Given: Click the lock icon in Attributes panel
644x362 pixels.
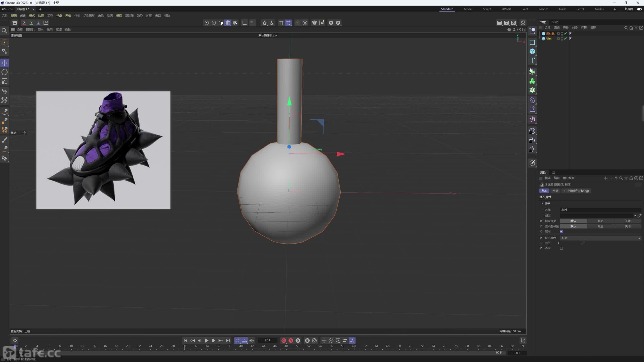Looking at the screenshot, I should tap(631, 178).
